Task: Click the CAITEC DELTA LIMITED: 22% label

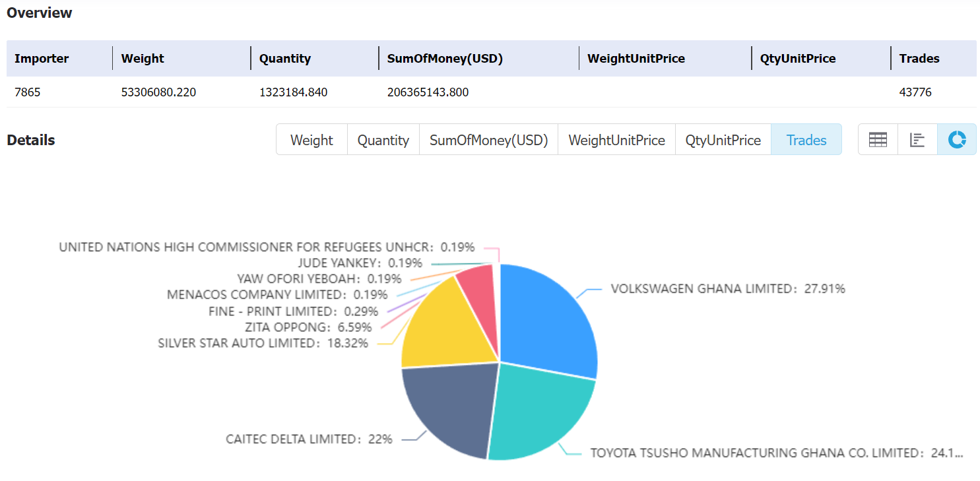Action: 309,439
